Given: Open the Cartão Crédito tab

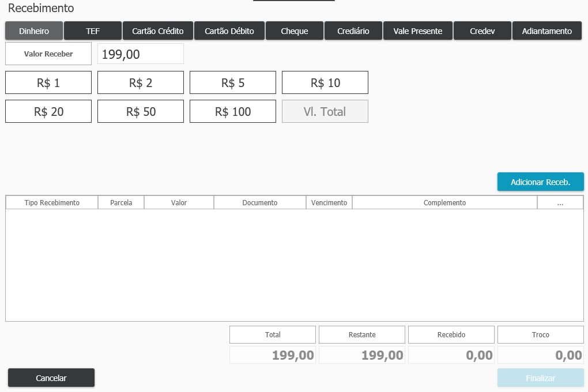Looking at the screenshot, I should click(158, 31).
